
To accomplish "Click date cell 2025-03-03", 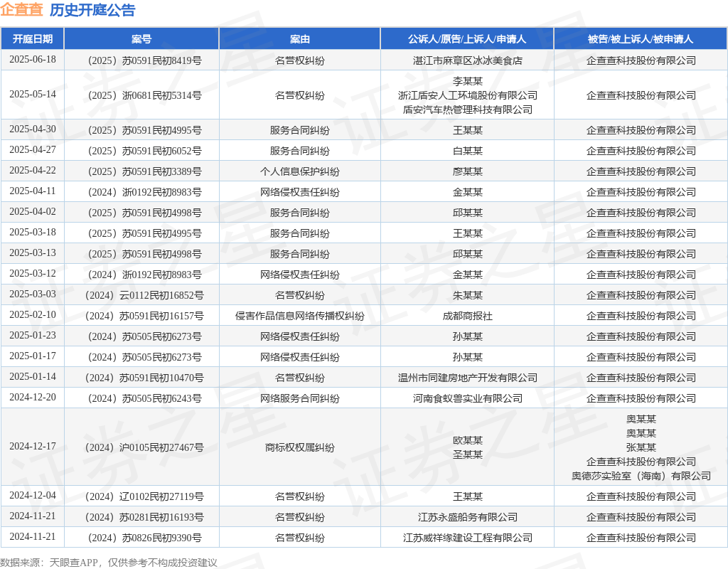I will (33, 294).
